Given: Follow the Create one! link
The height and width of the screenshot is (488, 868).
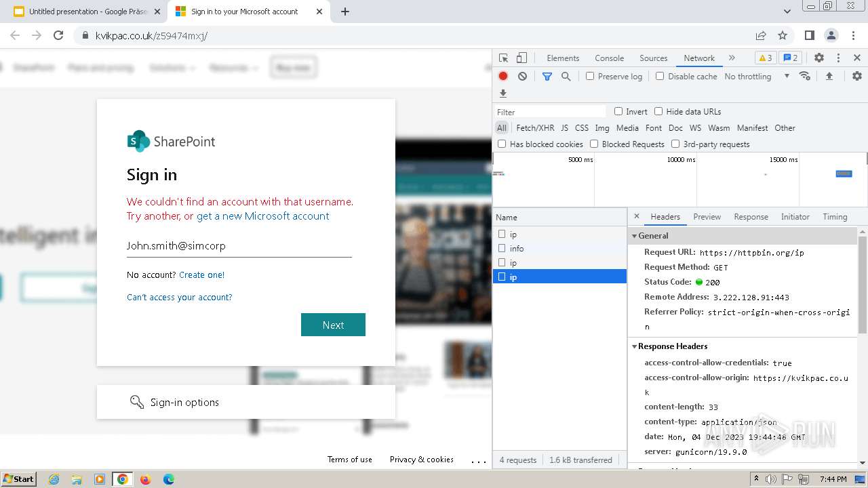Looking at the screenshot, I should [201, 274].
